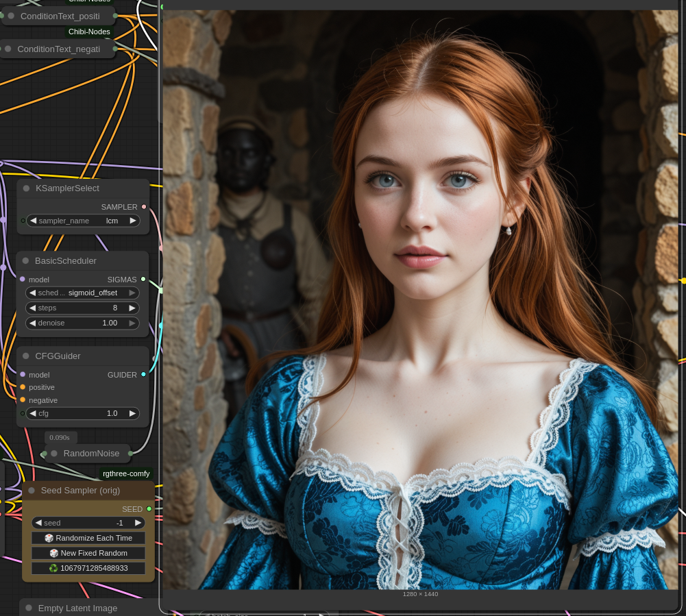Click the GUIDER output connector

pyautogui.click(x=143, y=375)
